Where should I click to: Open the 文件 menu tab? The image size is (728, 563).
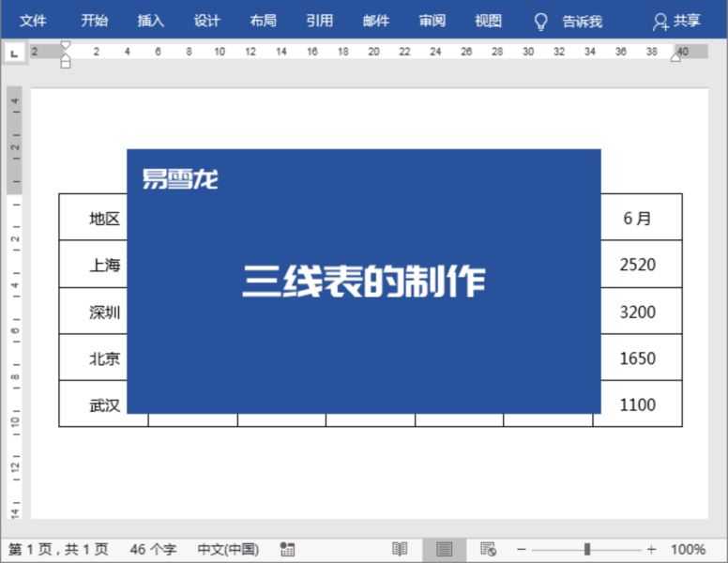click(x=33, y=21)
